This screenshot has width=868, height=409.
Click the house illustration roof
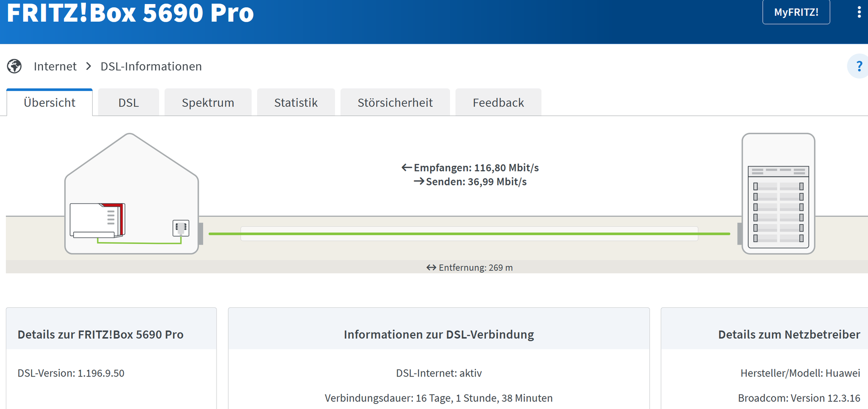pyautogui.click(x=130, y=154)
